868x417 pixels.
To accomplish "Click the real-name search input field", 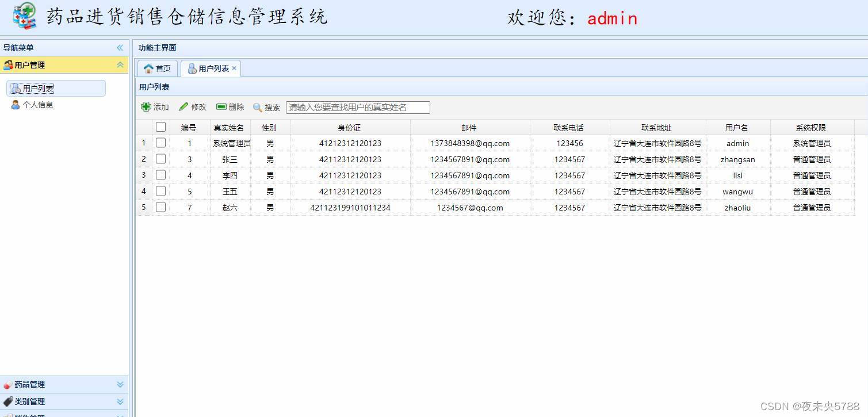I will click(x=358, y=108).
